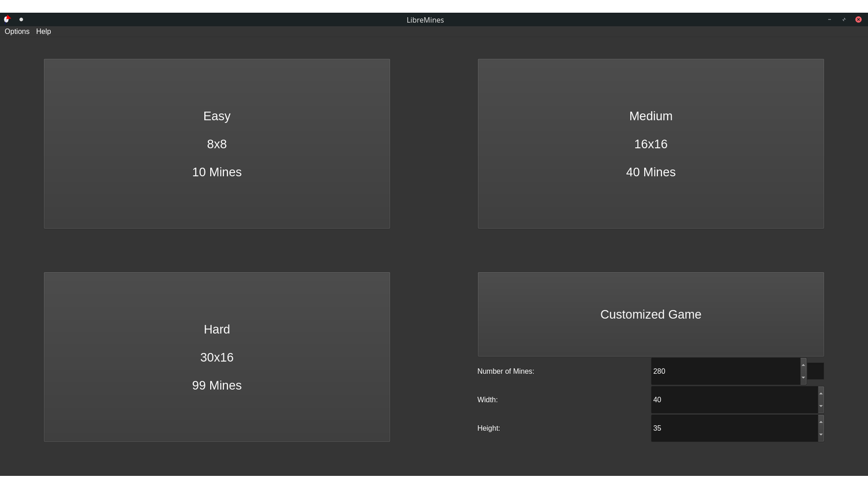Decrease Width using its down stepper
Image resolution: width=868 pixels, height=488 pixels.
(x=821, y=406)
